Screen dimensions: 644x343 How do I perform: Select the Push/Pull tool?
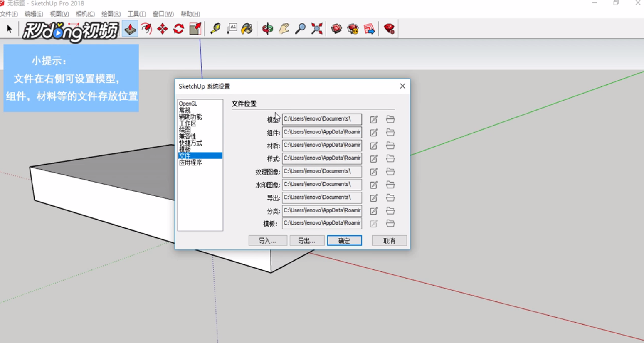(130, 28)
